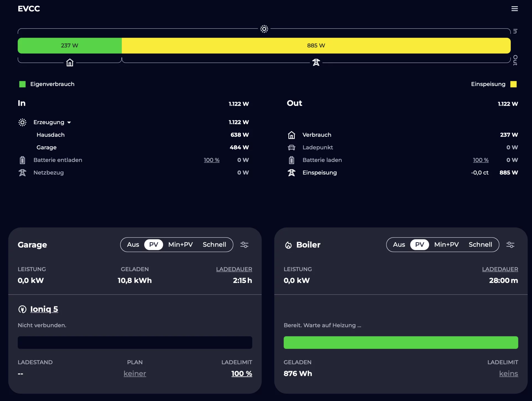Viewport: 532px width, 401px height.
Task: Click the sun icon above the energy bar
Action: pyautogui.click(x=264, y=29)
